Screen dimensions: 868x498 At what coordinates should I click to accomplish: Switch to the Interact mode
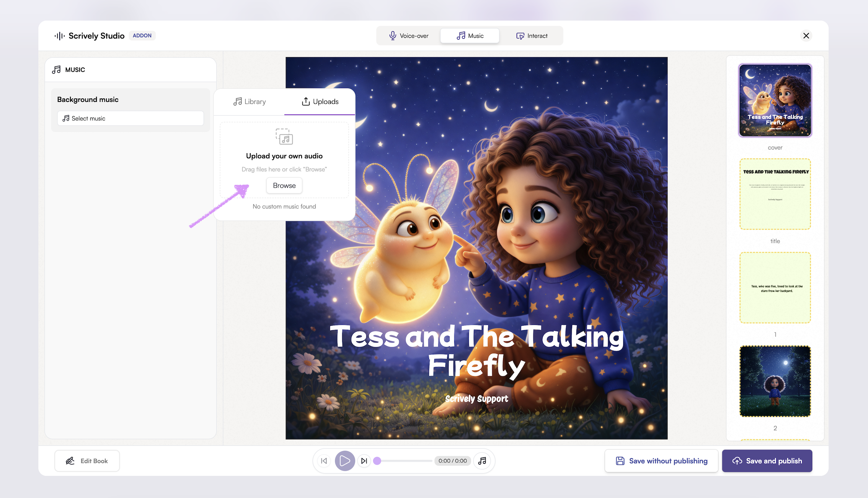[532, 36]
